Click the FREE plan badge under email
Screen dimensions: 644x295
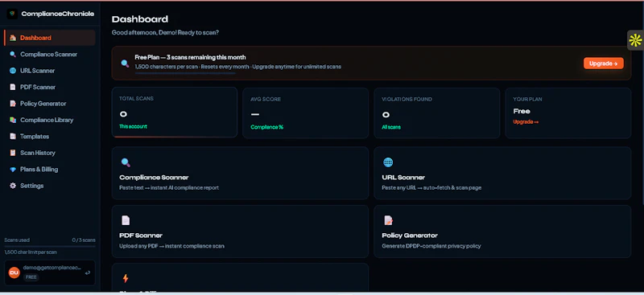31,277
